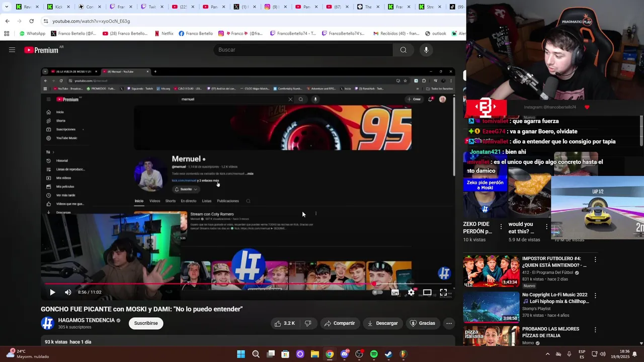Open File Explorer from taskbar
The width and height of the screenshot is (644, 362).
[x=314, y=354]
